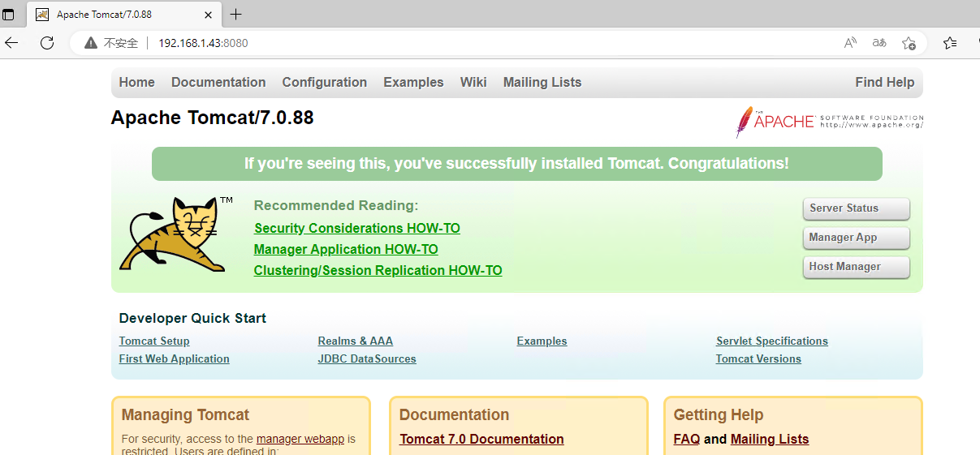Open Servlet Specifications link

click(x=772, y=341)
